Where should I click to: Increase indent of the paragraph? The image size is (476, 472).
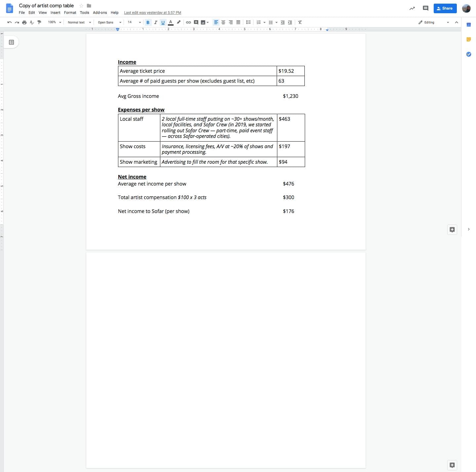click(x=290, y=22)
